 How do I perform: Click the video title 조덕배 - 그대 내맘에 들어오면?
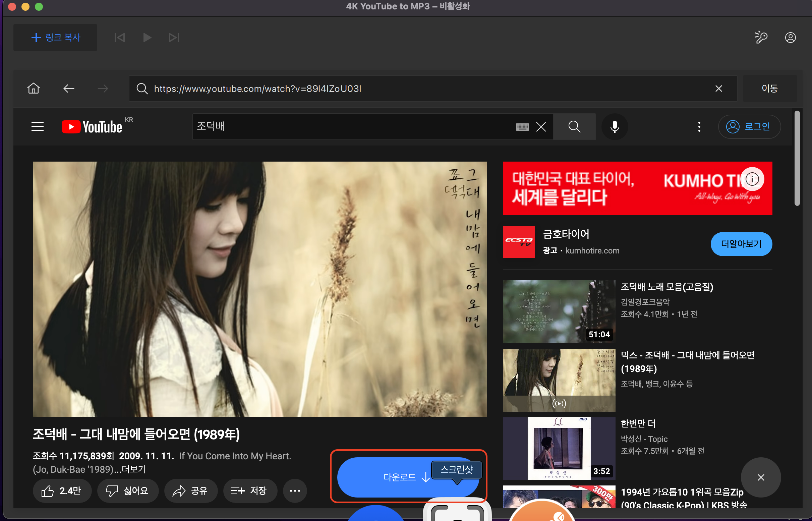pos(136,435)
